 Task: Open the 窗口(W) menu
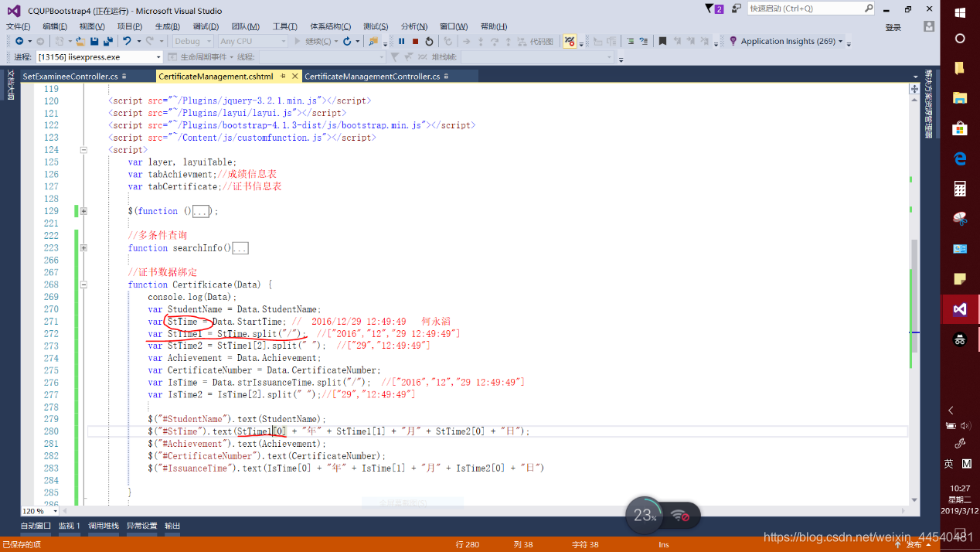pos(454,26)
